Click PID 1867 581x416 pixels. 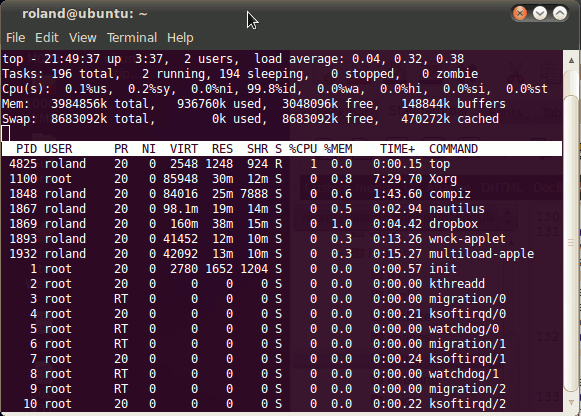[x=23, y=209]
